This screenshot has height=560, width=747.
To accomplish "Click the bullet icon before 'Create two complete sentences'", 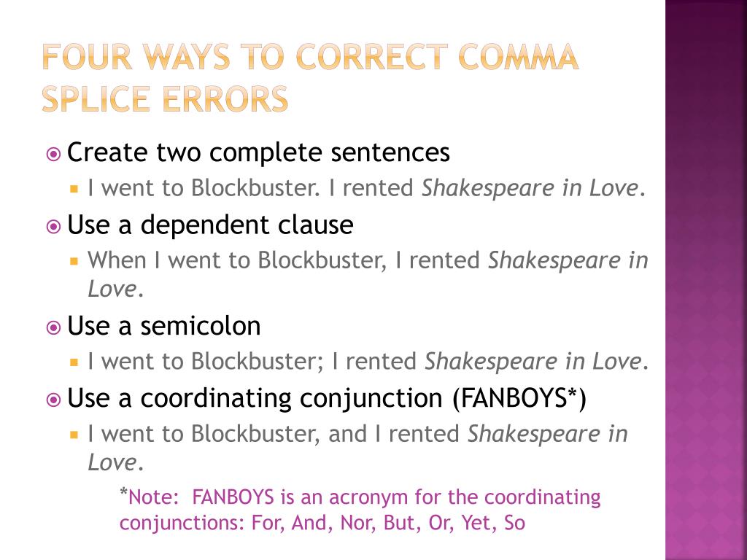I will click(x=53, y=155).
